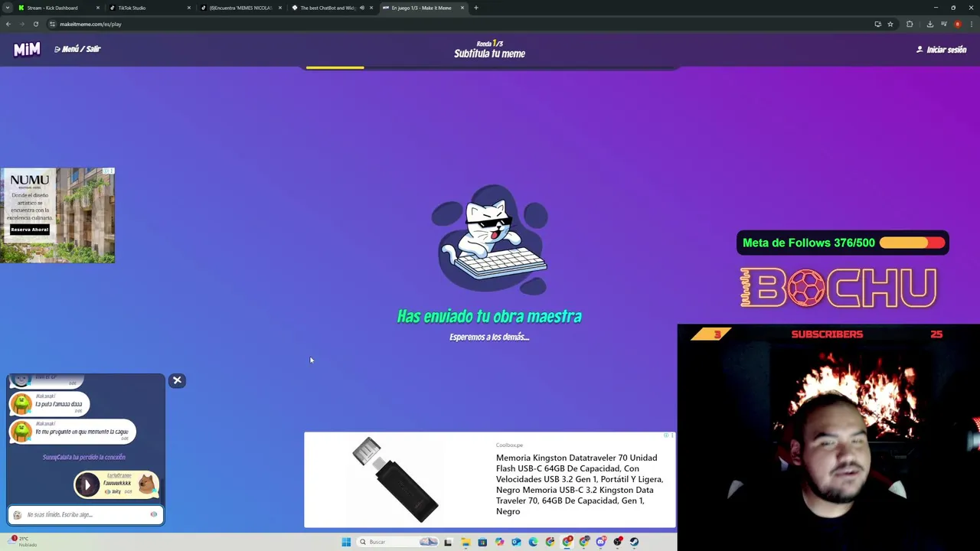Screen dimensions: 980x551
Task: Close the TikTok Studio tab
Action: [189, 8]
